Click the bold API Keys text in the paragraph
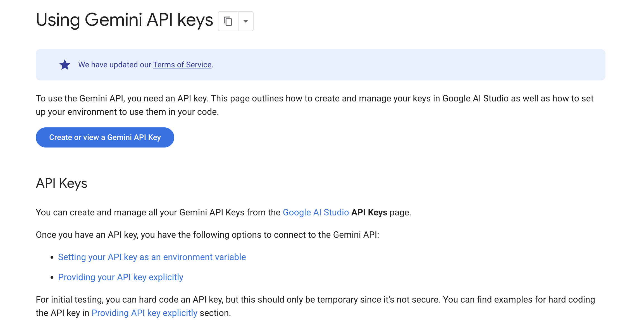Screen dimensions: 644x333 (369, 213)
